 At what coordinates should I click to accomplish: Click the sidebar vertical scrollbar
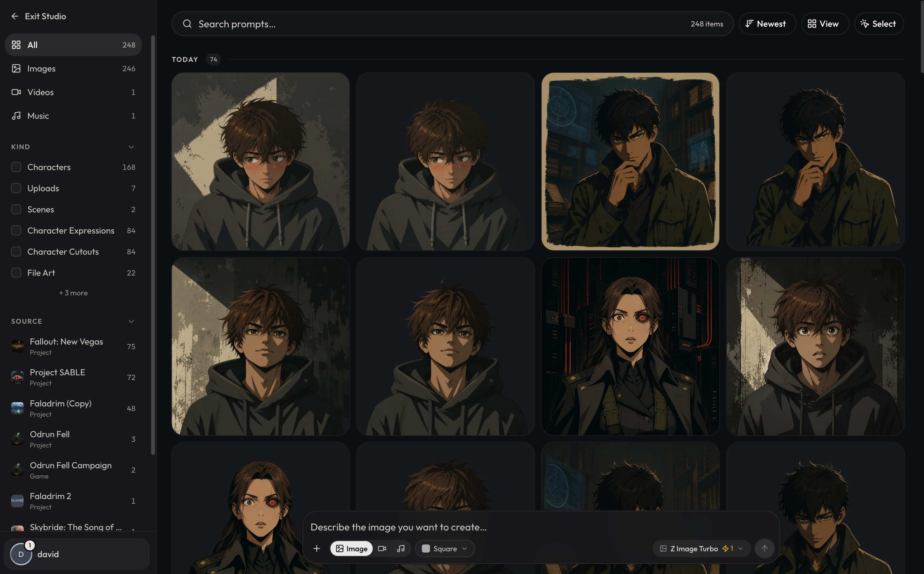pos(153,245)
